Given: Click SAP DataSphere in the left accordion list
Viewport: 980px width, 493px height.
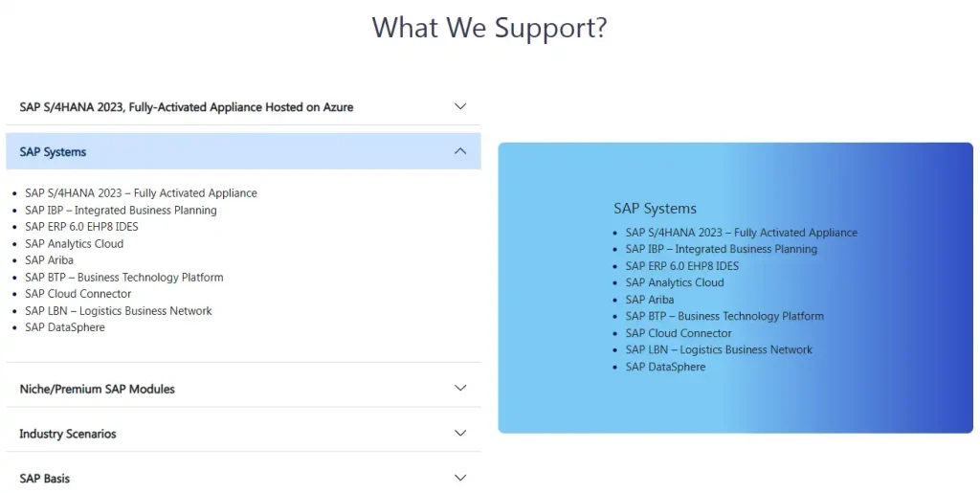Looking at the screenshot, I should click(x=65, y=327).
